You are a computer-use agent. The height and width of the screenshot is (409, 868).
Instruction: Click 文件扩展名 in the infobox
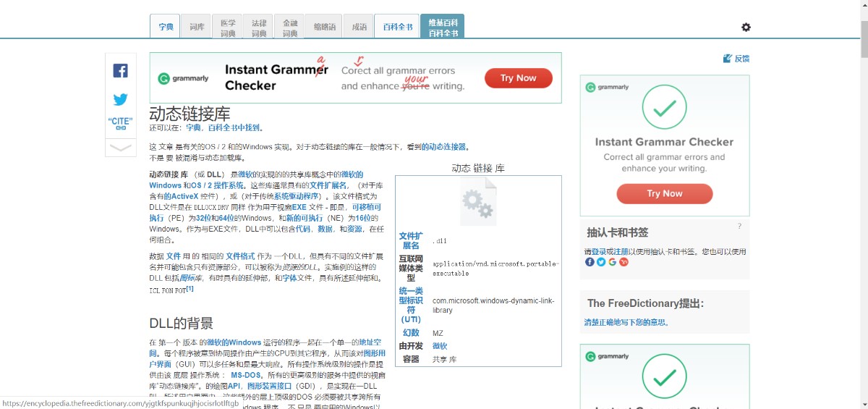coord(411,241)
